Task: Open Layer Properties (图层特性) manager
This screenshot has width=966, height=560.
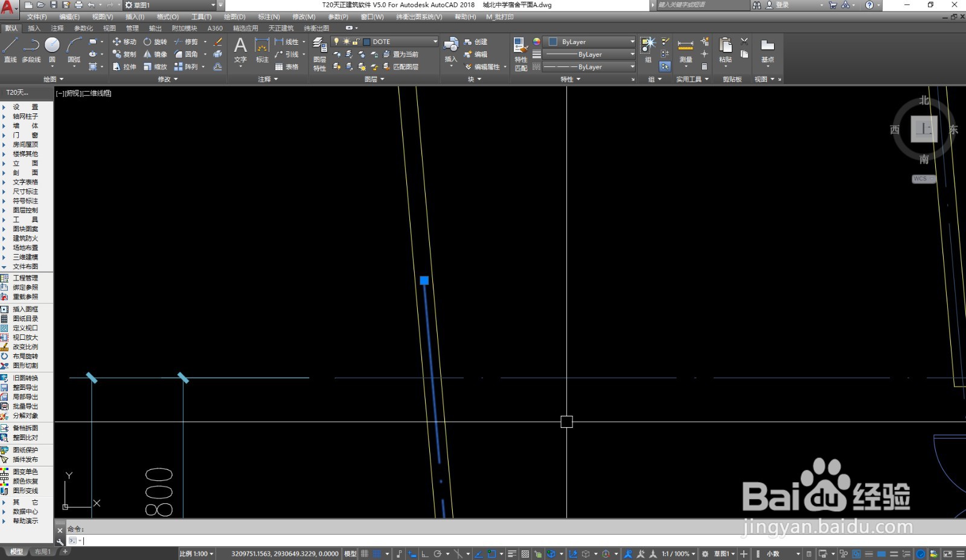Action: tap(319, 54)
